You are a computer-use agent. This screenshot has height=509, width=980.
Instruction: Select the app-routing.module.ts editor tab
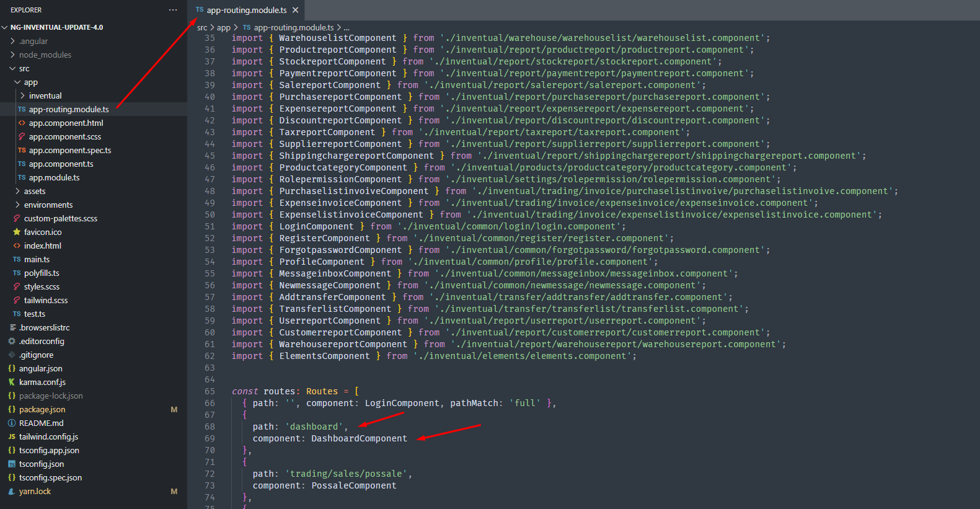(247, 10)
